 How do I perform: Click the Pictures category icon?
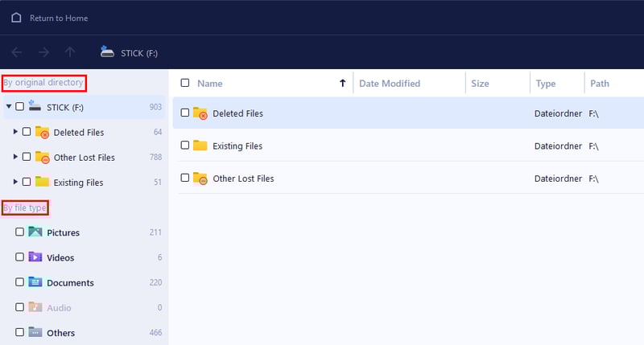35,232
